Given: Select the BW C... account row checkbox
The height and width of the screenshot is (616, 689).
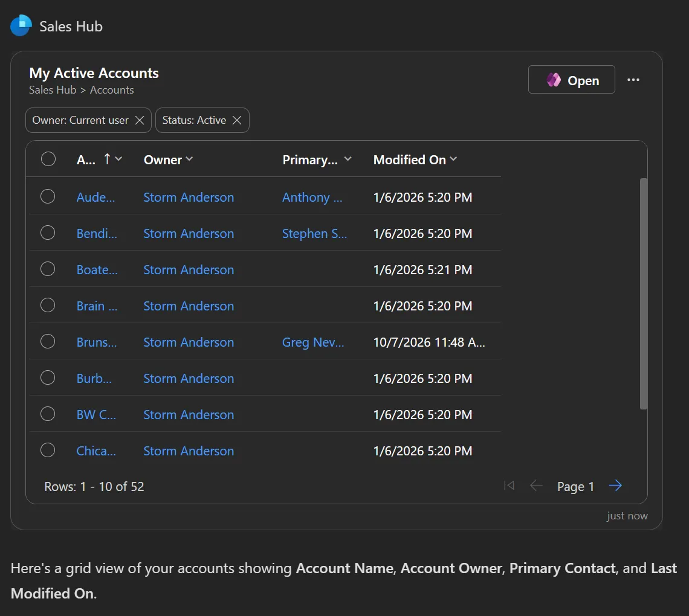Looking at the screenshot, I should (x=48, y=414).
